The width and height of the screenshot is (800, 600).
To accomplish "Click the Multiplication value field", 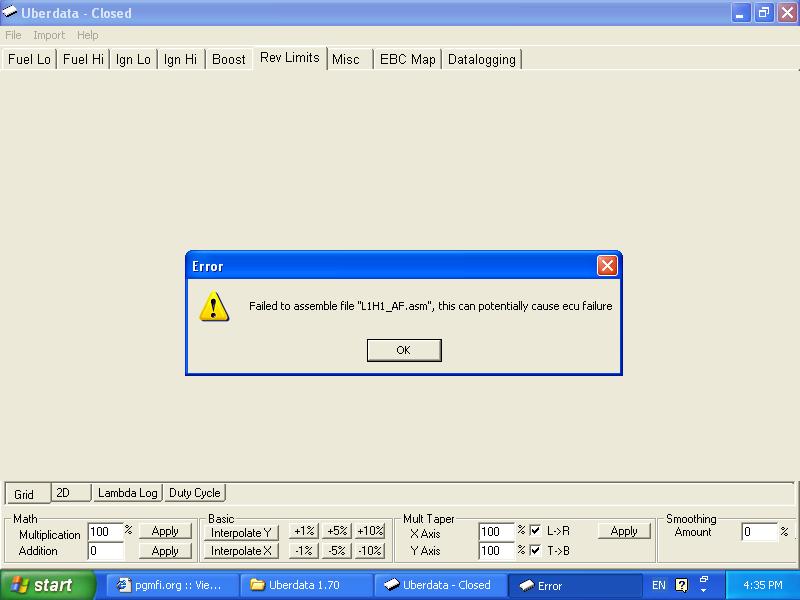I will [x=105, y=532].
